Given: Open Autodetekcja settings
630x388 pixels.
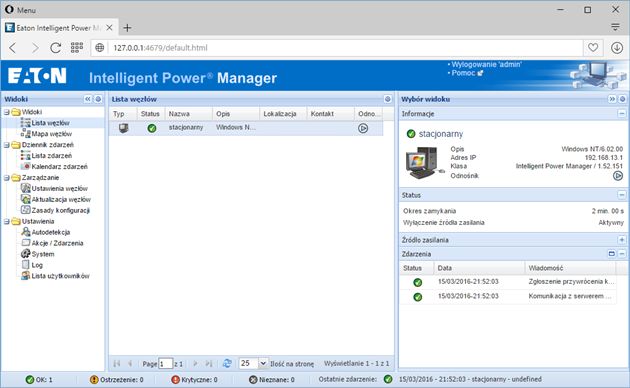Looking at the screenshot, I should pos(51,232).
